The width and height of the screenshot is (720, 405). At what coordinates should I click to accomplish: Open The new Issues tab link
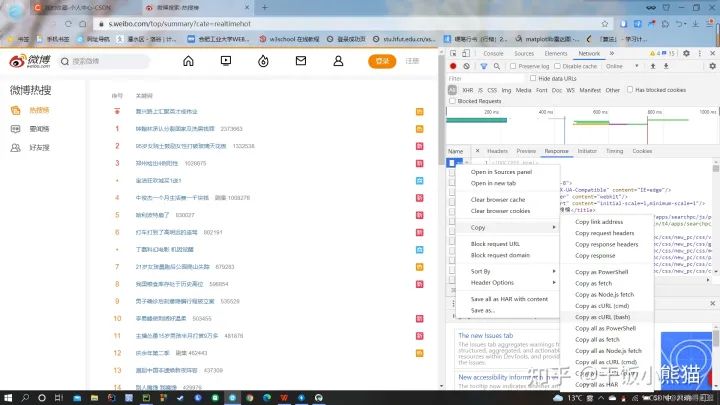click(486, 336)
